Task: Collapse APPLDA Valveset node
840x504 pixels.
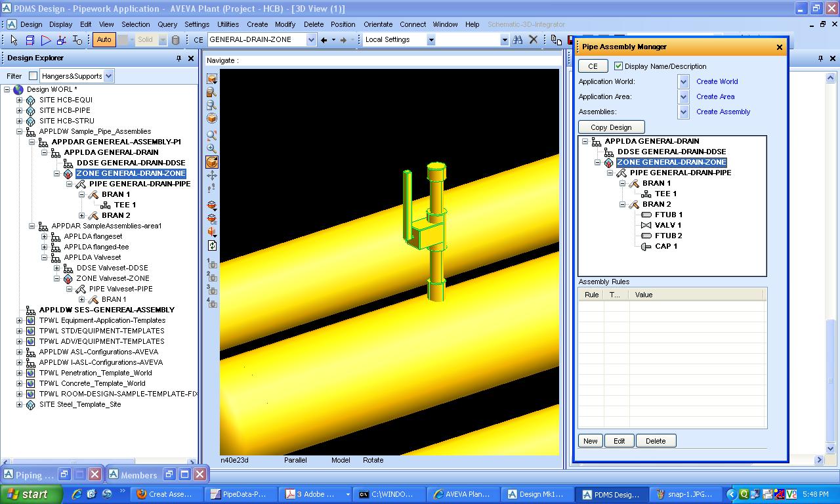Action: (x=45, y=257)
